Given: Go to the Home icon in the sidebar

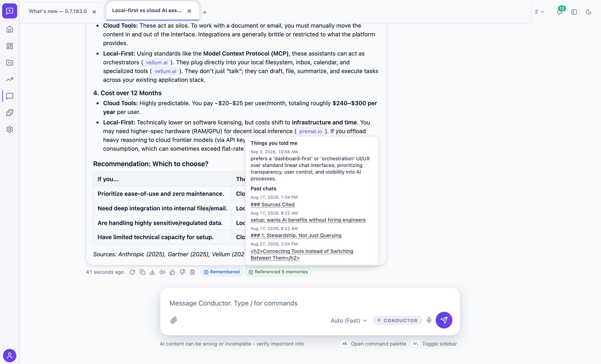Looking at the screenshot, I should [x=10, y=29].
